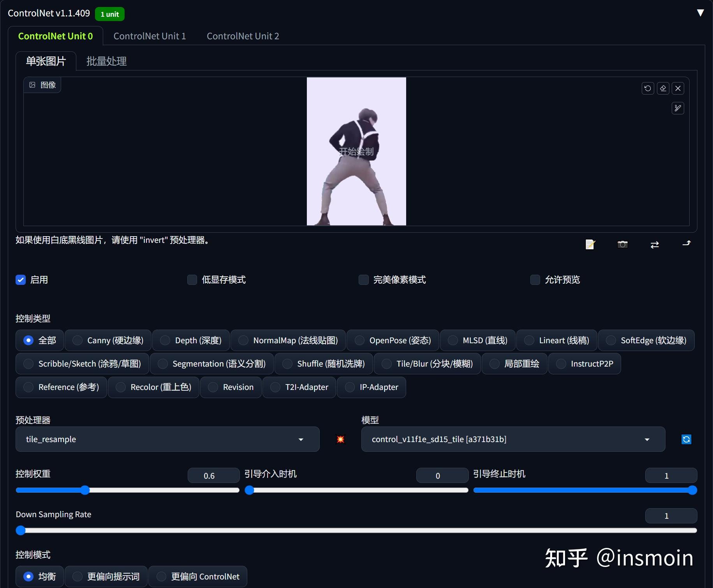Screen dimensions: 713x588
Task: Remove the uploaded dancer image
Action: coord(678,88)
